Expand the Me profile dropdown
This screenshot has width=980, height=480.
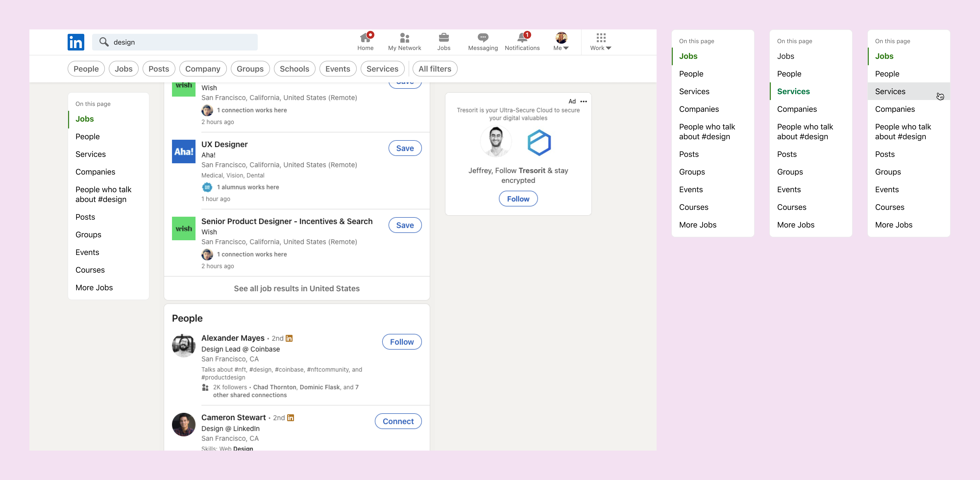(561, 42)
